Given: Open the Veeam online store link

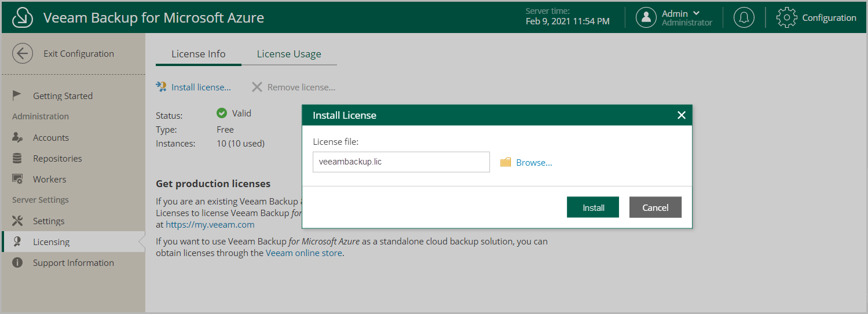Looking at the screenshot, I should [x=304, y=253].
